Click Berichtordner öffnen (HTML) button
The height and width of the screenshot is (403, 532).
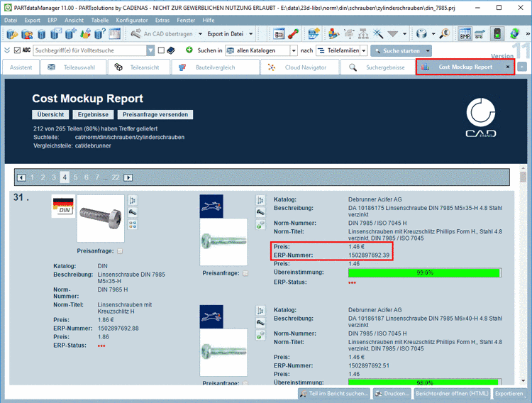click(453, 394)
